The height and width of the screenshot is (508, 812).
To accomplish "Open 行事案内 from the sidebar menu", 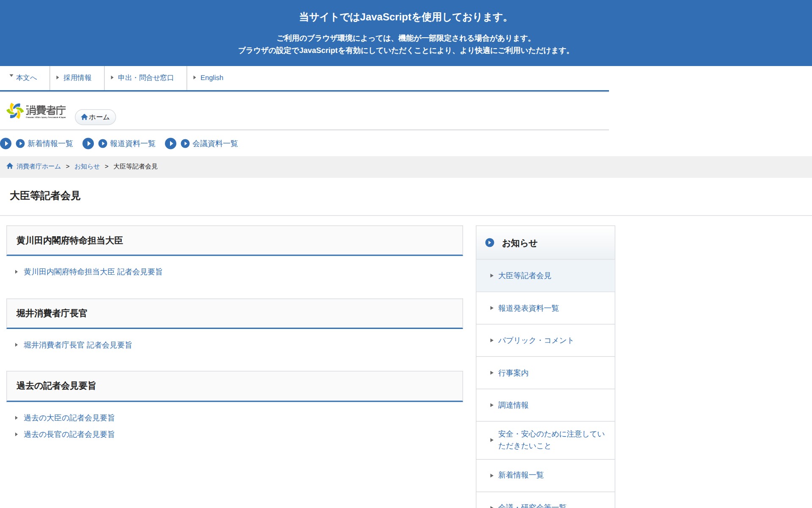I will (513, 373).
